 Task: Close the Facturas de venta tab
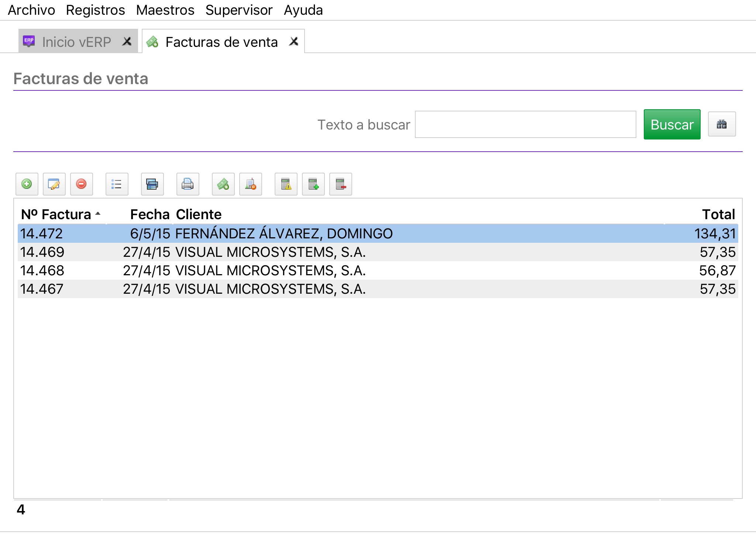coord(294,41)
